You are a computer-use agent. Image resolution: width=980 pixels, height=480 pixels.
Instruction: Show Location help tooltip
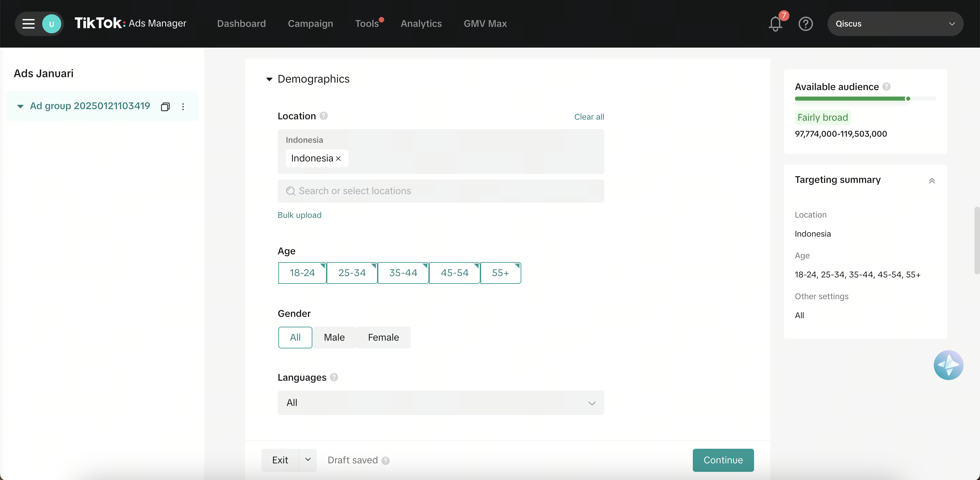tap(323, 116)
